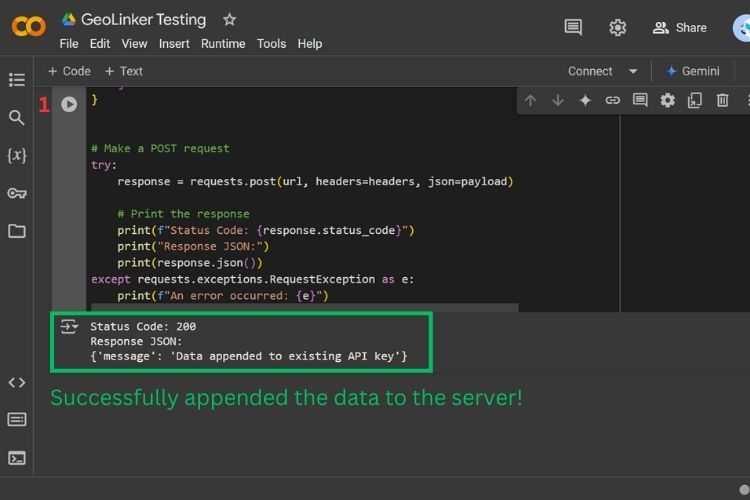This screenshot has width=750, height=500.
Task: Move cell up with arrow icon
Action: (530, 100)
